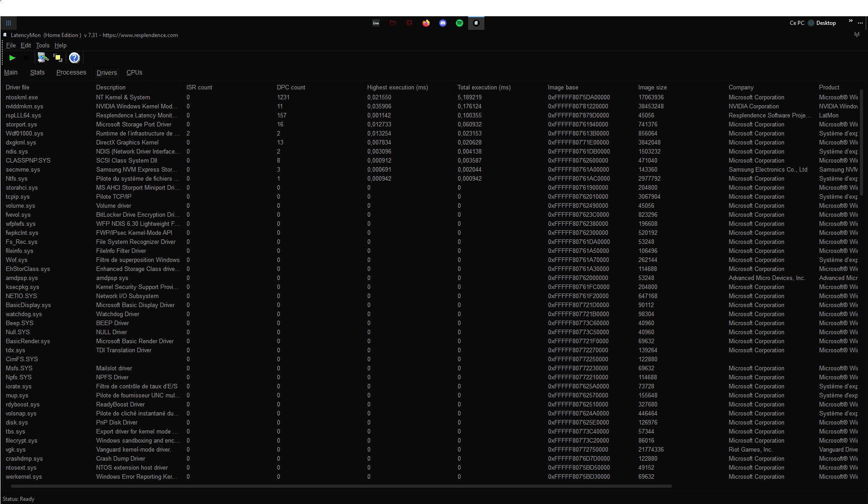Open Spotify from the taskbar
868x504 pixels.
(x=460, y=23)
